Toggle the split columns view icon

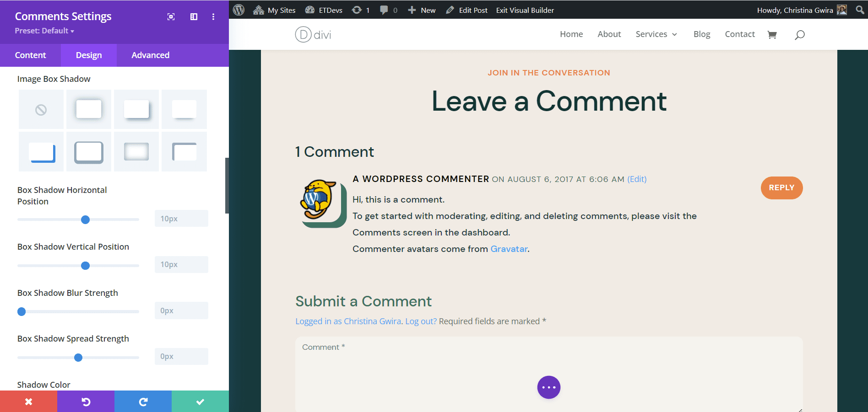[194, 17]
